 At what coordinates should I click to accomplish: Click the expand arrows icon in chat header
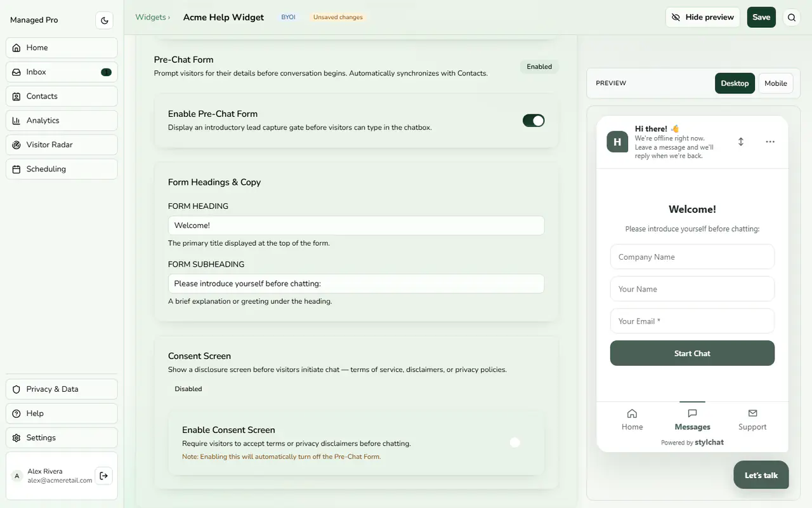(x=741, y=142)
